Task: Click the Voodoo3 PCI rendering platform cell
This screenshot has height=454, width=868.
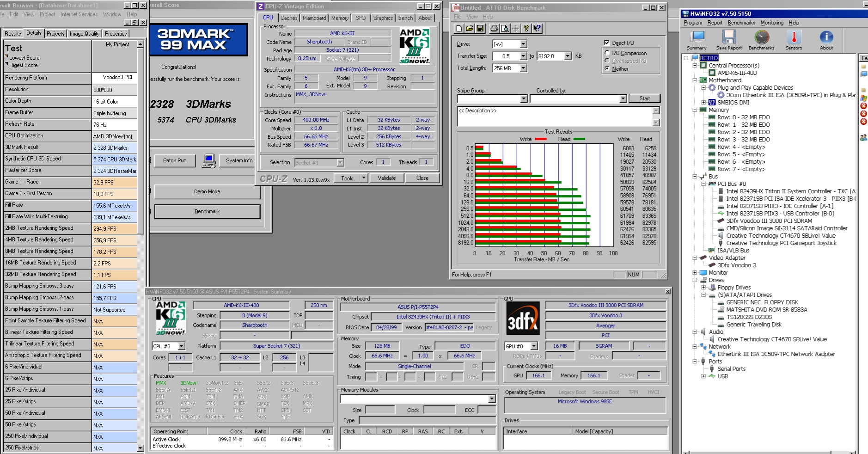Action: click(114, 78)
